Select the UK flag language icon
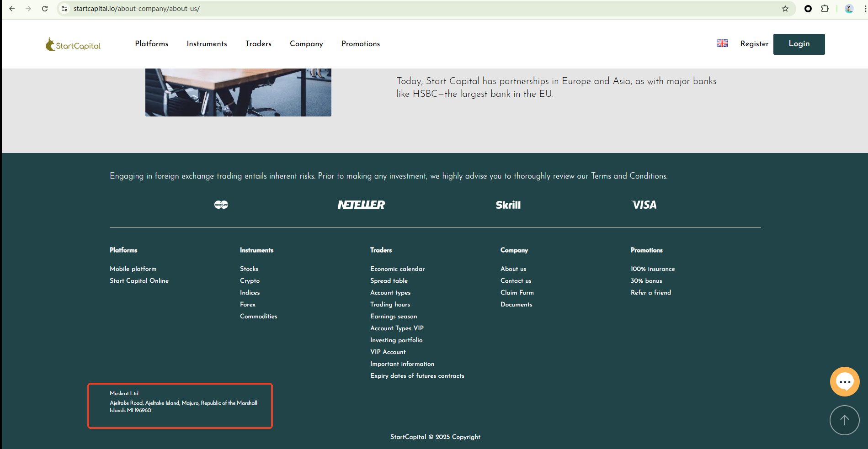This screenshot has width=868, height=449. [x=722, y=43]
